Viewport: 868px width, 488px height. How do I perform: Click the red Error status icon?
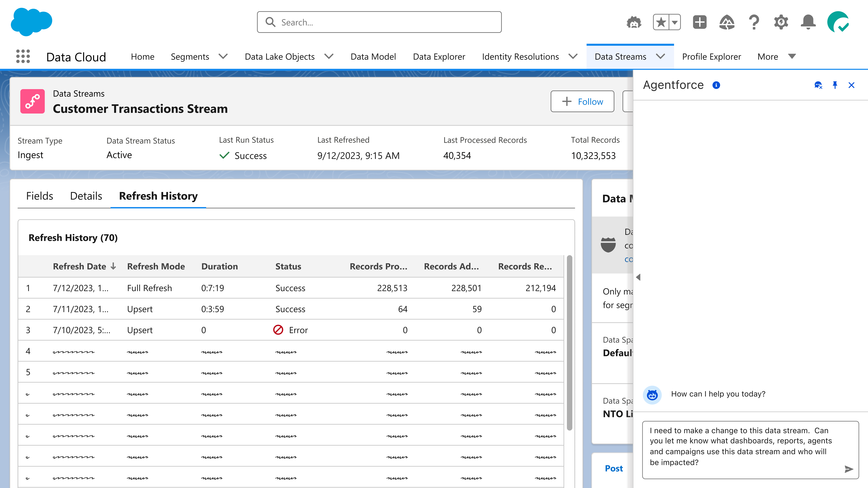(x=278, y=330)
